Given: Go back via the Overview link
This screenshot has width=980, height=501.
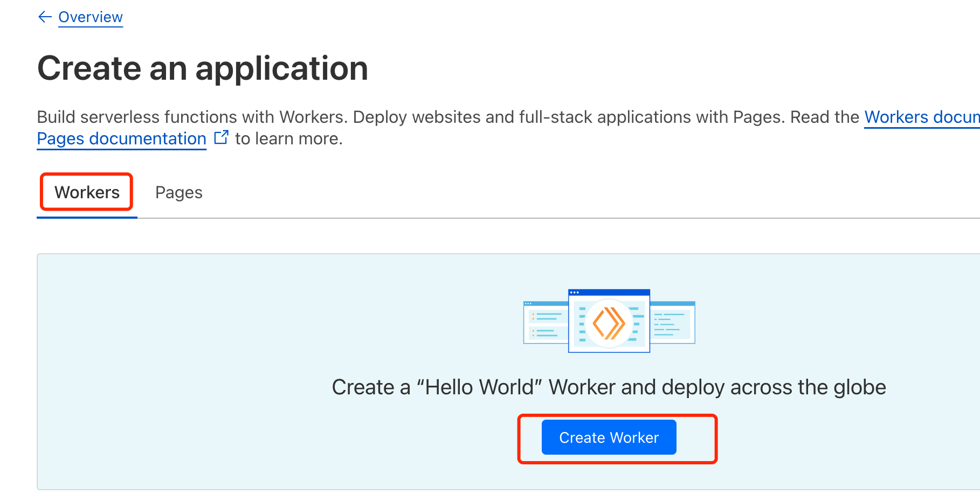Looking at the screenshot, I should [91, 17].
